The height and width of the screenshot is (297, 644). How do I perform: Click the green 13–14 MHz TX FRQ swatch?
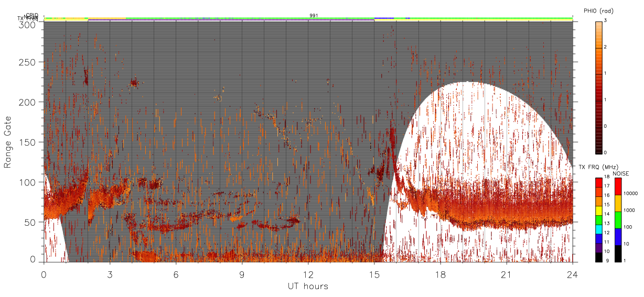coord(599,221)
